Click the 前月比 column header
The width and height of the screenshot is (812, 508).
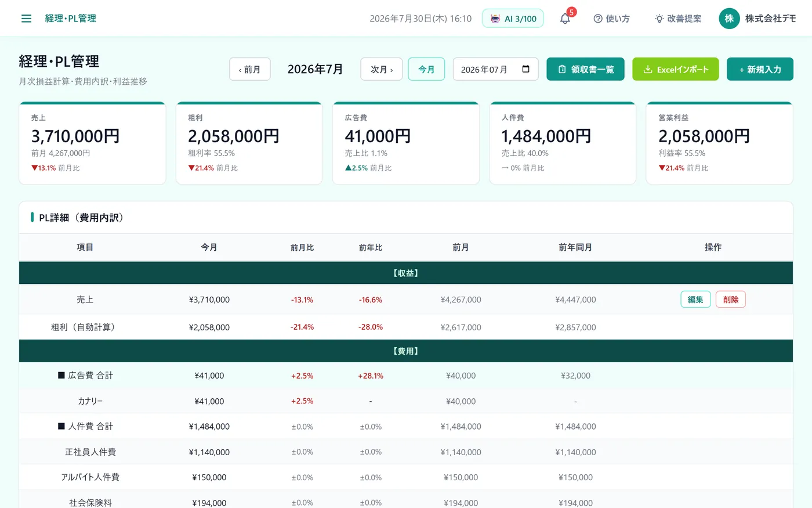pos(302,247)
